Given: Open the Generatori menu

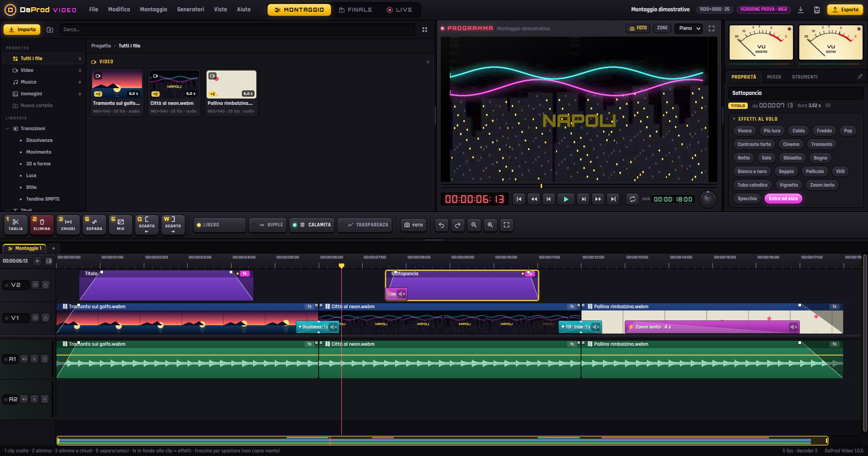Looking at the screenshot, I should 190,9.
